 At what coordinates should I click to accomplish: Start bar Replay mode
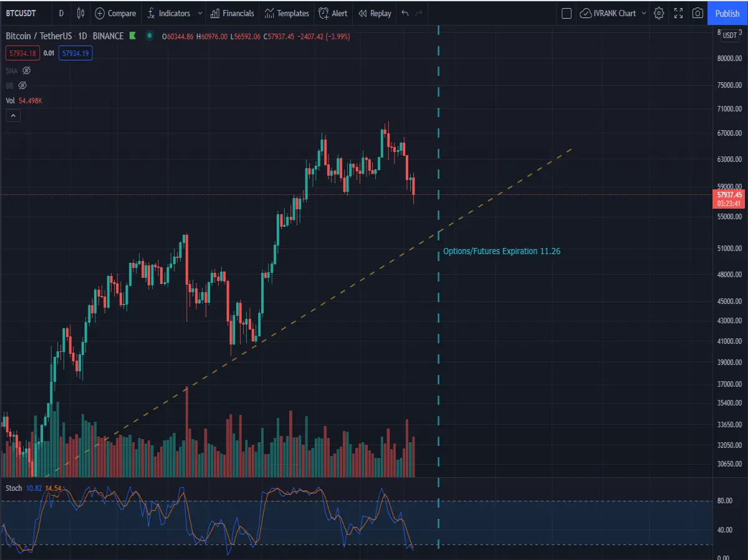[375, 13]
